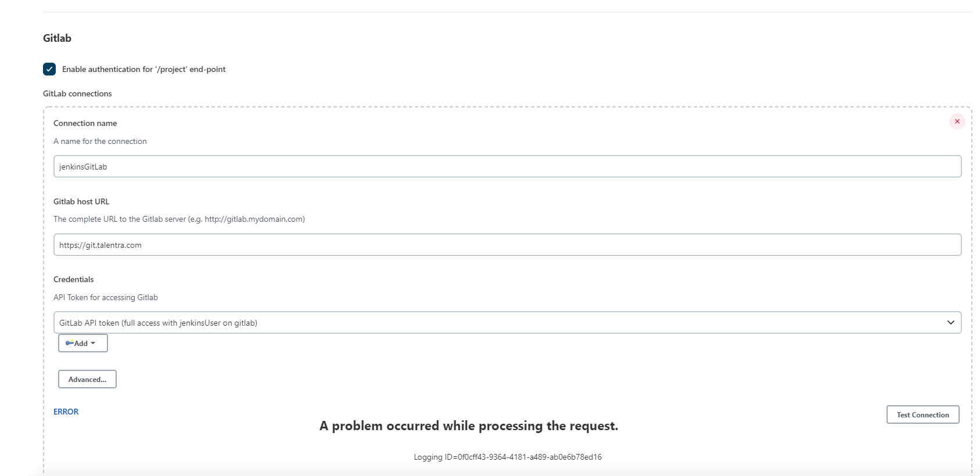This screenshot has height=476, width=980.
Task: Open the ERROR details link
Action: (66, 412)
